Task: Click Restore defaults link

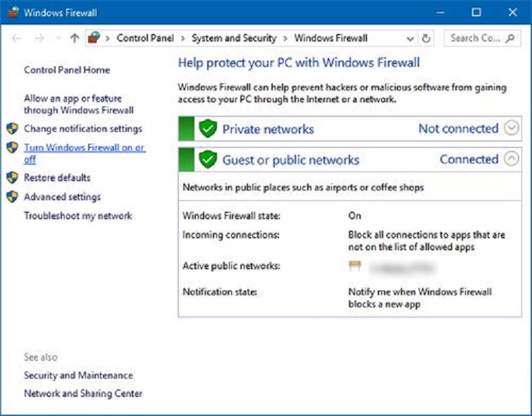Action: [x=57, y=178]
